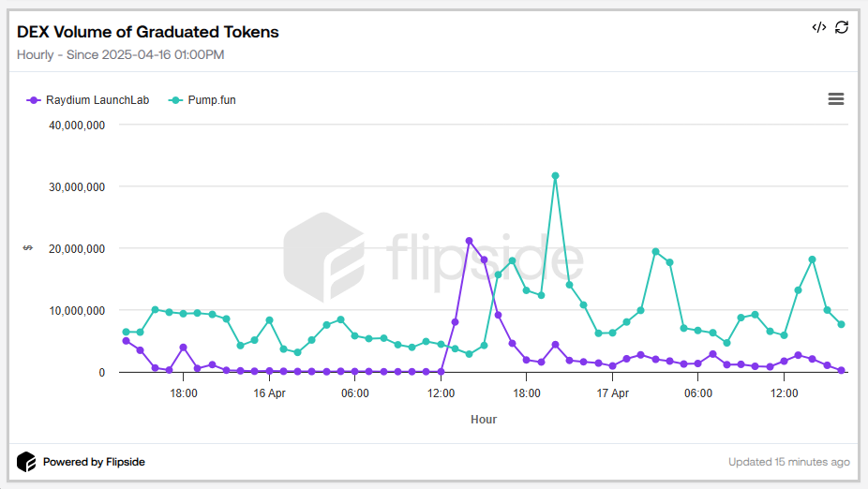
Task: Click the Hour x-axis title
Action: (484, 420)
